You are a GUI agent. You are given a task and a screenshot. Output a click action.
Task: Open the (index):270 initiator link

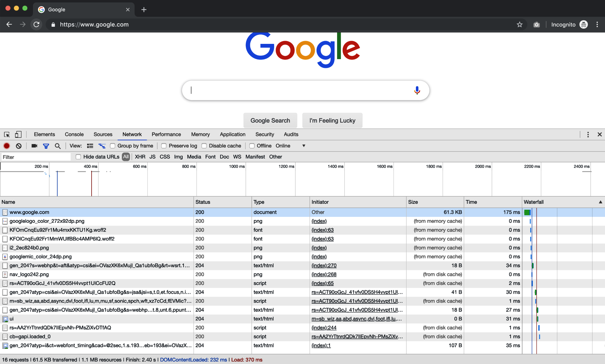point(324,265)
